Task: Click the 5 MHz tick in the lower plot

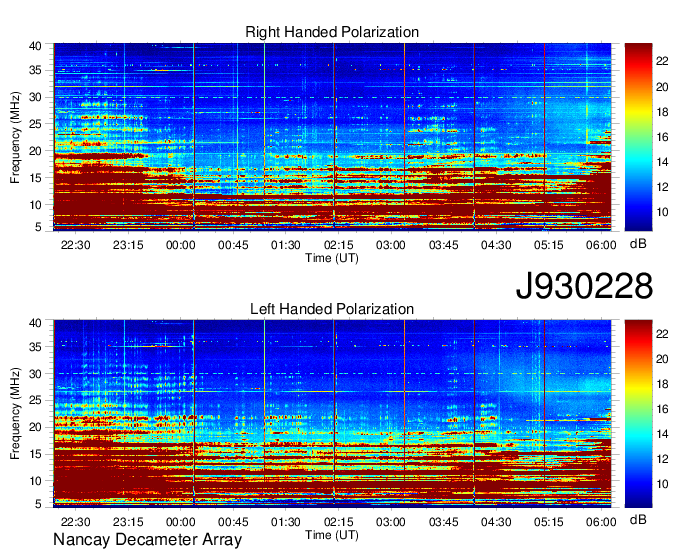Action: click(38, 504)
